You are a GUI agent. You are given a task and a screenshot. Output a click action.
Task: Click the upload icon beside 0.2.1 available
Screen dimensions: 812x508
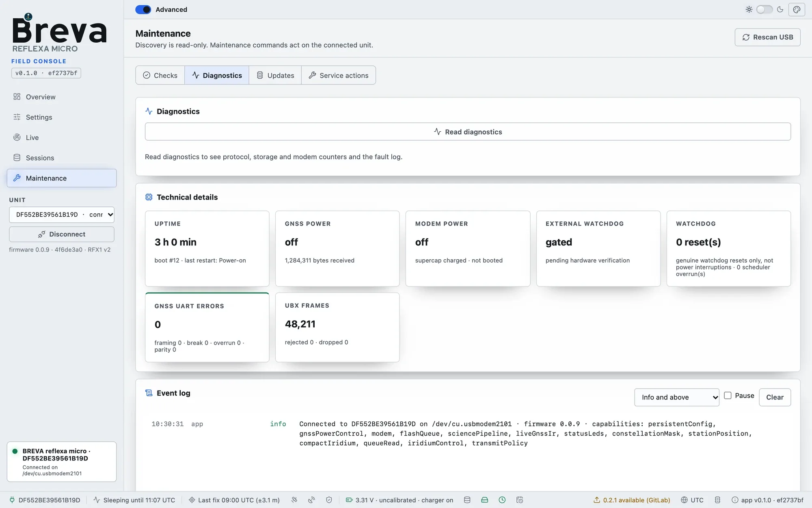597,500
